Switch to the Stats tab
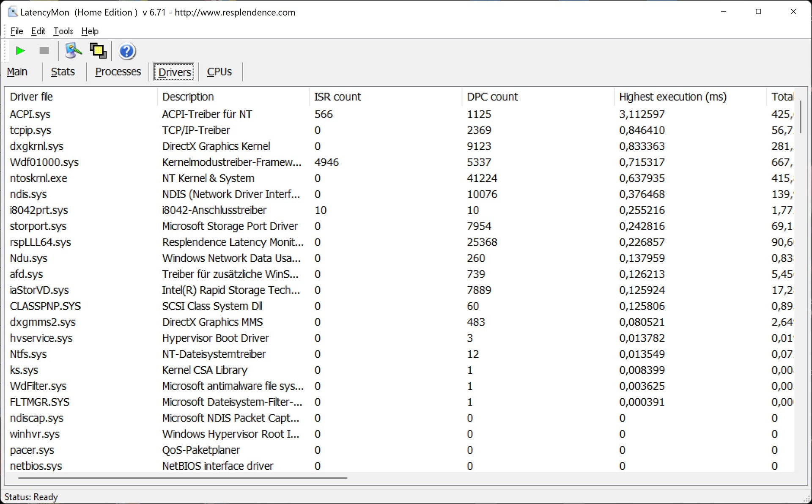 coord(63,72)
